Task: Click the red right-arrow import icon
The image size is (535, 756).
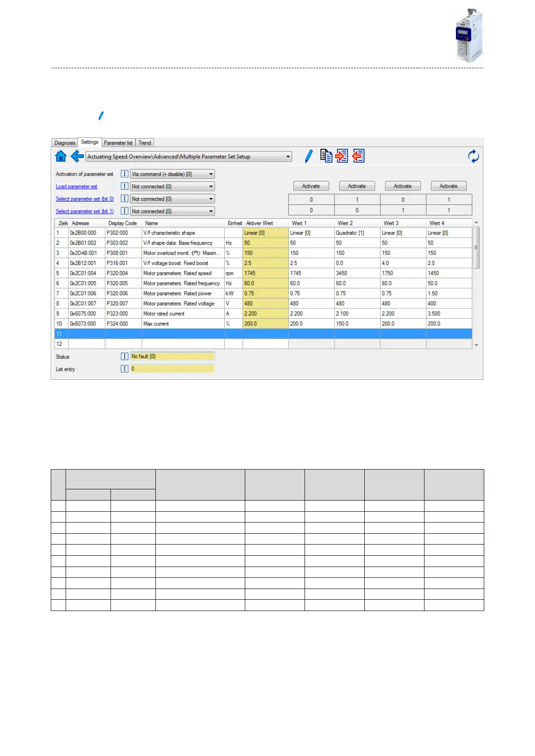Action: [342, 156]
